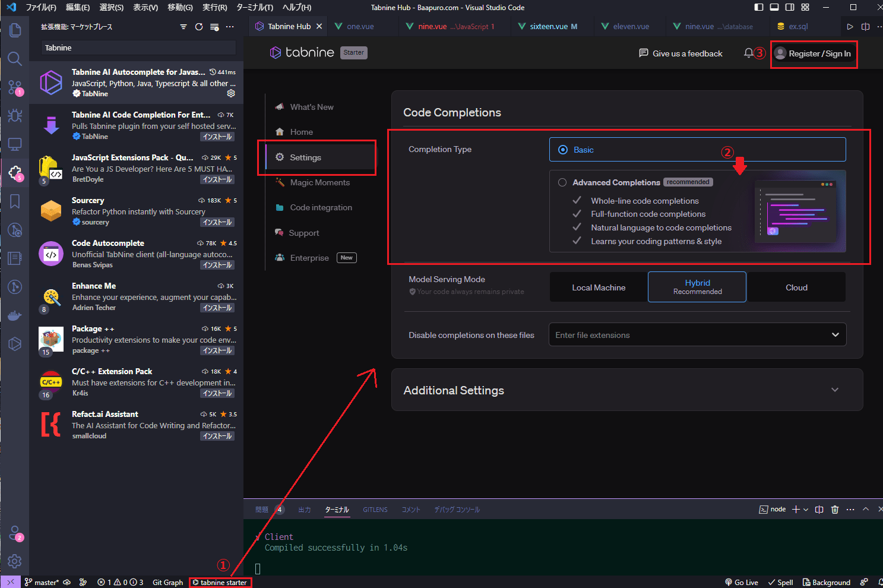Image resolution: width=883 pixels, height=588 pixels.
Task: Open Magic Moments in Tabnine sidebar
Action: [319, 182]
